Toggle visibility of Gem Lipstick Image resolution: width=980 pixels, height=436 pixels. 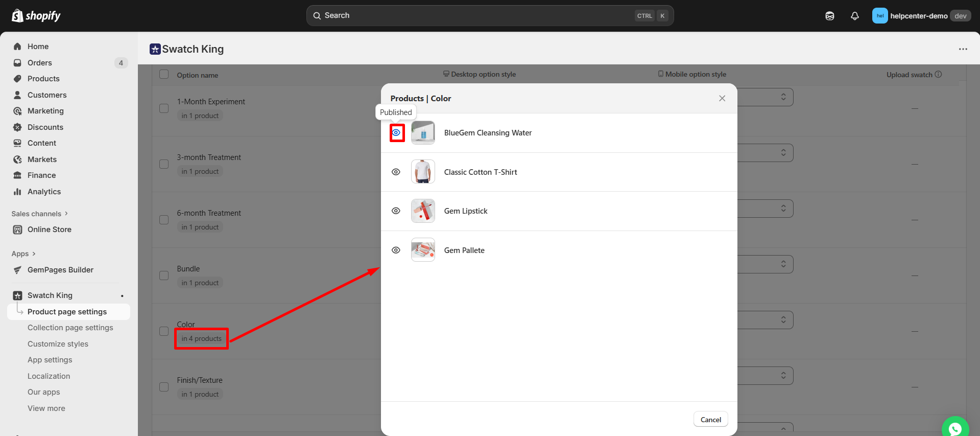point(396,211)
